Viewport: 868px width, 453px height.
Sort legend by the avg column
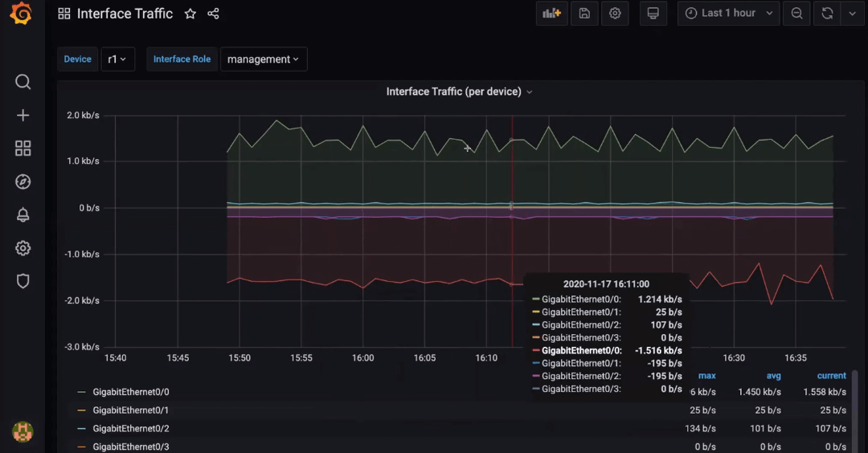click(772, 376)
